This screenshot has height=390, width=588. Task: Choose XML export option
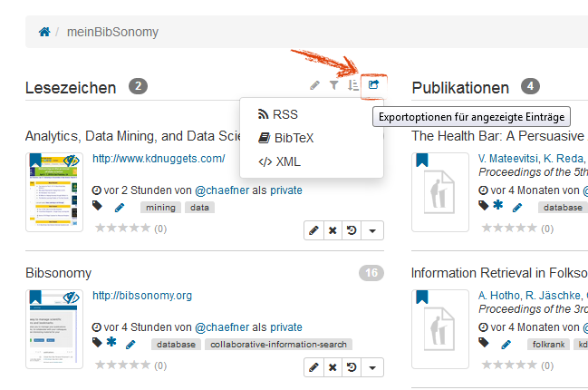click(x=279, y=161)
